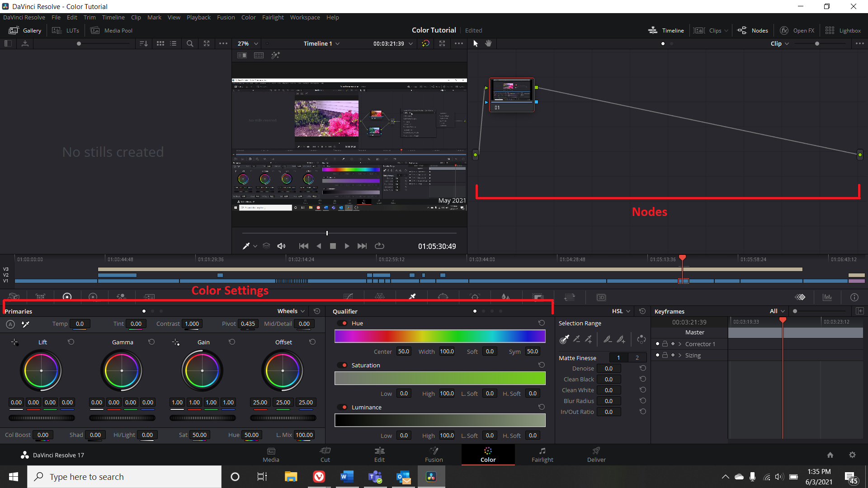This screenshot has width=868, height=488.
Task: Toggle Hue qualifier enable dot
Action: pos(344,323)
